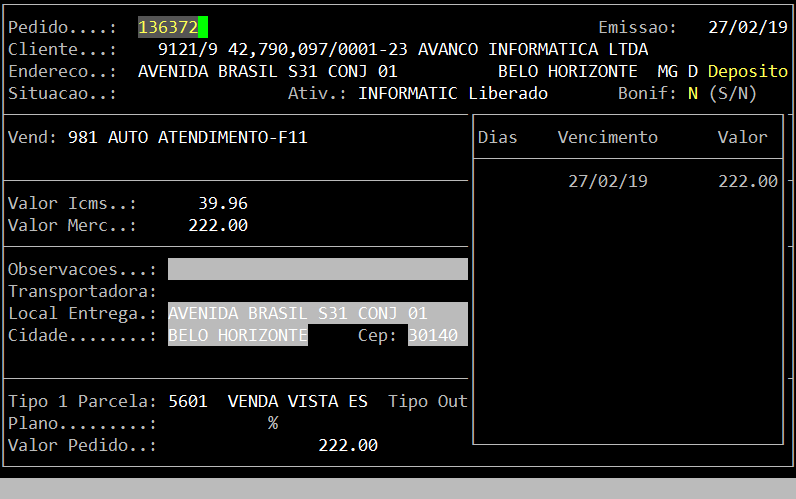
Task: Click the Tipo 1 Parcela code 5601
Action: click(187, 401)
